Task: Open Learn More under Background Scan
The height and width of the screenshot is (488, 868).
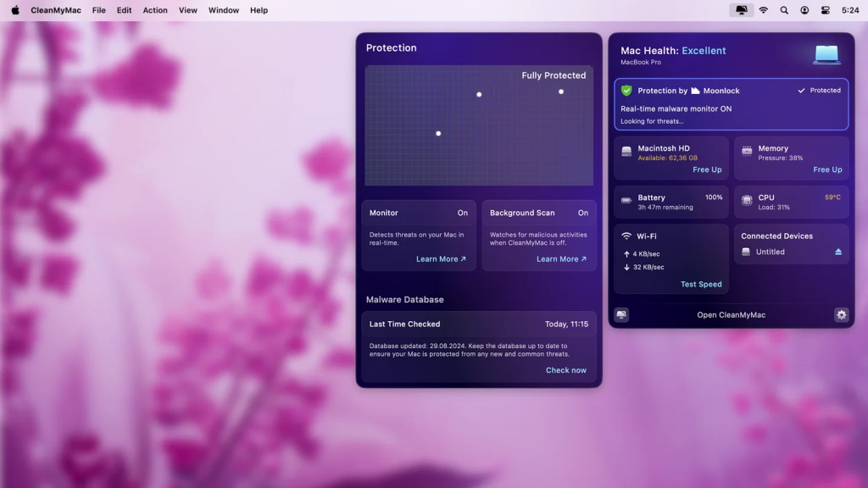Action: tap(561, 259)
